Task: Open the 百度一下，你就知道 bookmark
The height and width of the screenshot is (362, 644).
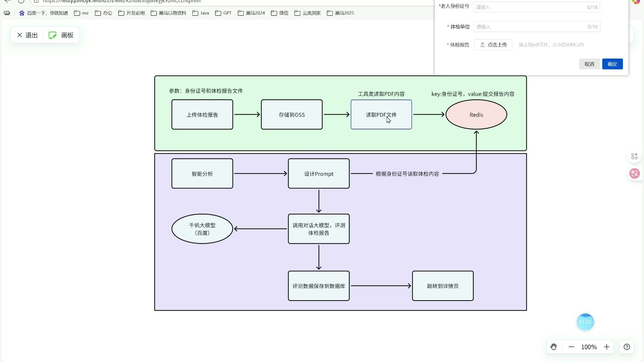Action: coord(44,13)
